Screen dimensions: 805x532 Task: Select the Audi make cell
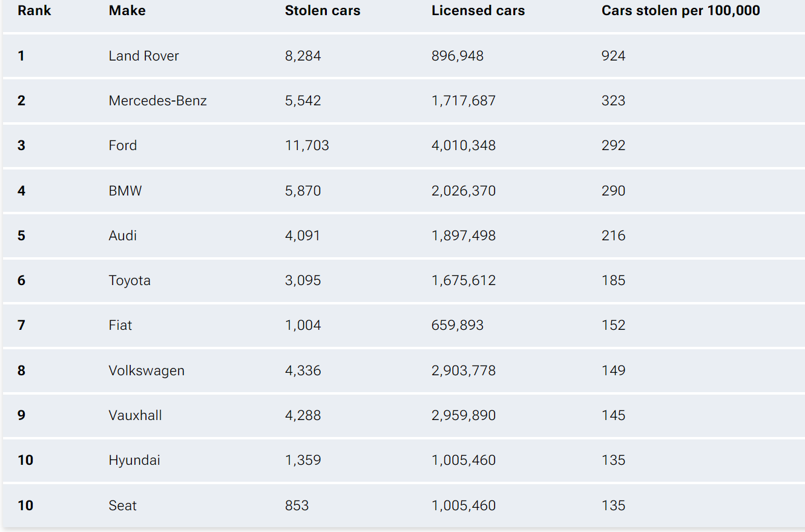[x=123, y=235]
